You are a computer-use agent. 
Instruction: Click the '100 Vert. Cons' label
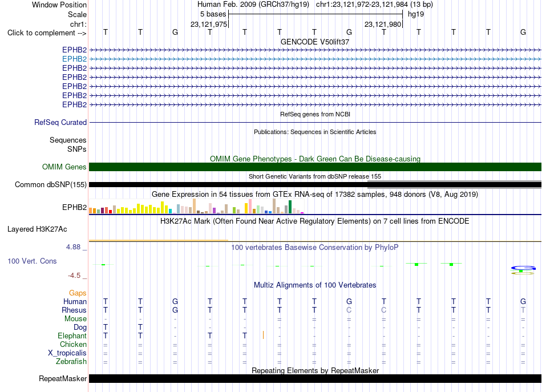32,261
